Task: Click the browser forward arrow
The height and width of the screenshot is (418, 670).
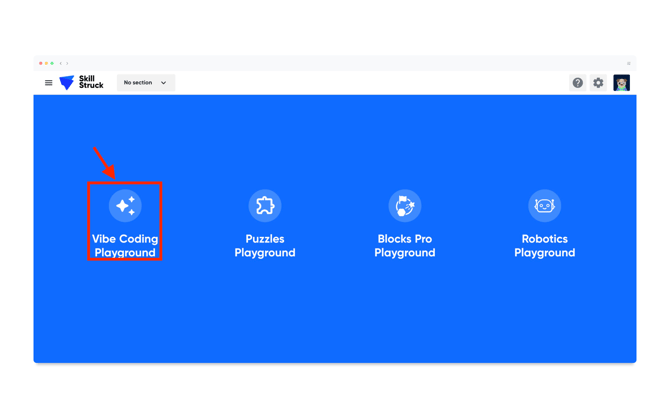Action: click(67, 63)
